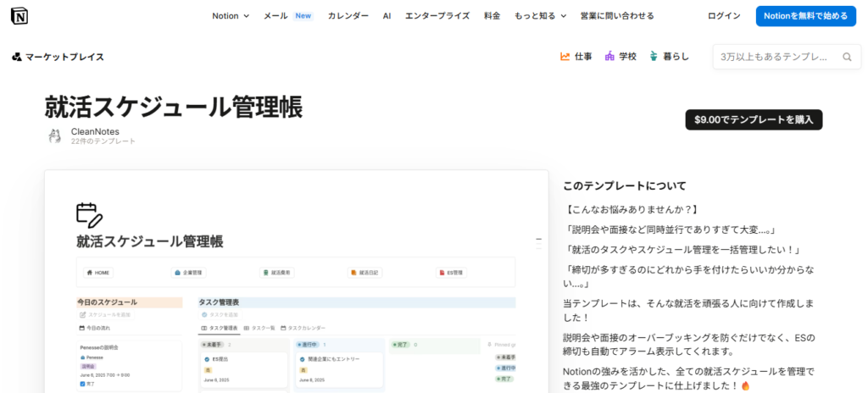Viewport: 868px width, 393px height.
Task: Click the HOME house button in preview
Action: coord(98,273)
